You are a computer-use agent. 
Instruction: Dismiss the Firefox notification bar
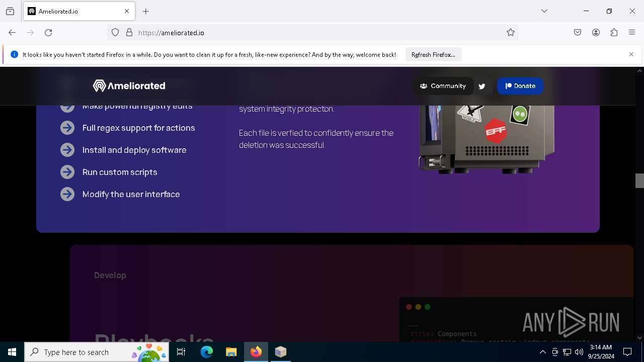click(631, 54)
